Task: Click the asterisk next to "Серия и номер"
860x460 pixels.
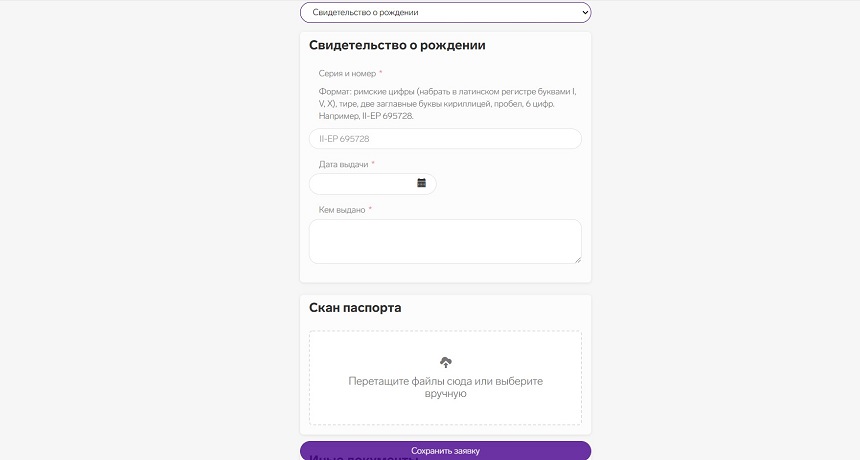Action: [381, 73]
